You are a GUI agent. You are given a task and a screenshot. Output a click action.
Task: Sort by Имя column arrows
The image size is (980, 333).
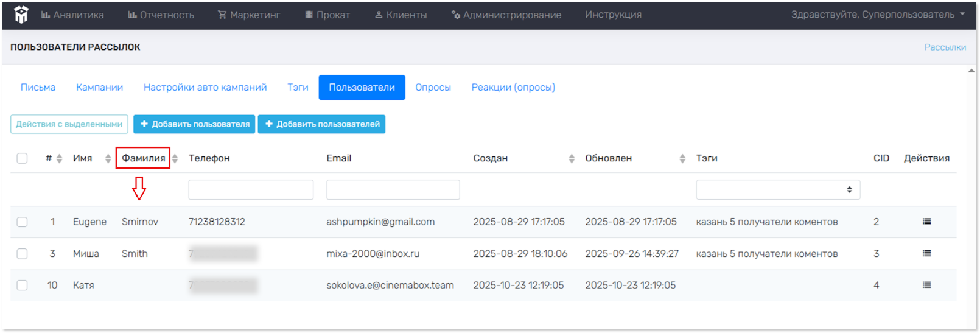108,158
